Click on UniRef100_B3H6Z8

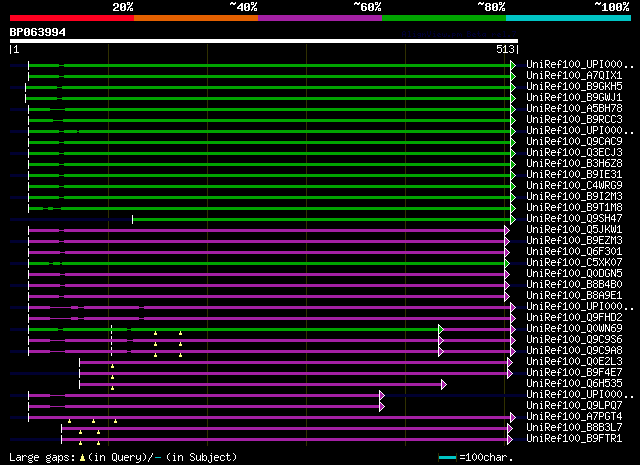[x=574, y=164]
